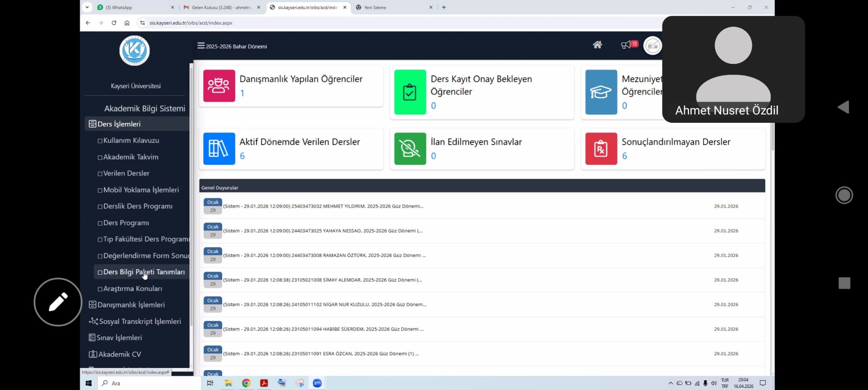This screenshot has height=390, width=868.
Task: Open Chrome from the Windows taskbar
Action: click(x=246, y=383)
